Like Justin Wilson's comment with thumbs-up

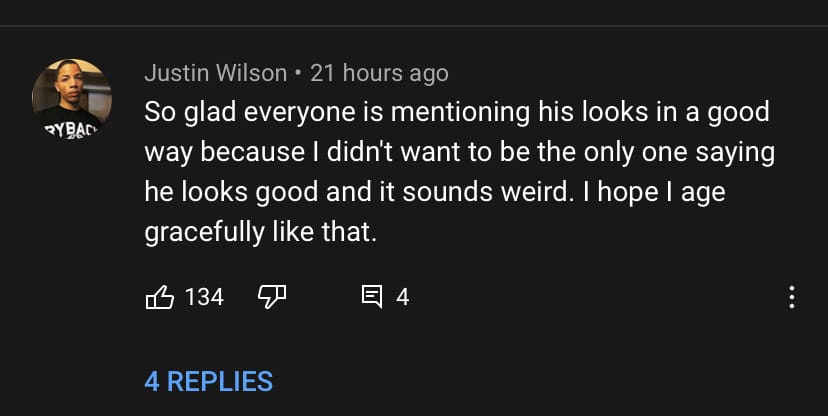point(161,297)
